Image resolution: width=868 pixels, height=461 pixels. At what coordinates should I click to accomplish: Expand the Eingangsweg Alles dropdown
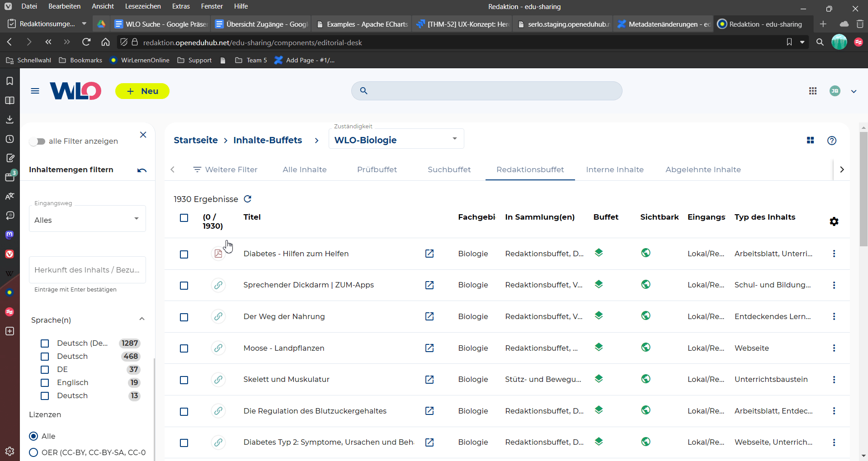pos(87,220)
